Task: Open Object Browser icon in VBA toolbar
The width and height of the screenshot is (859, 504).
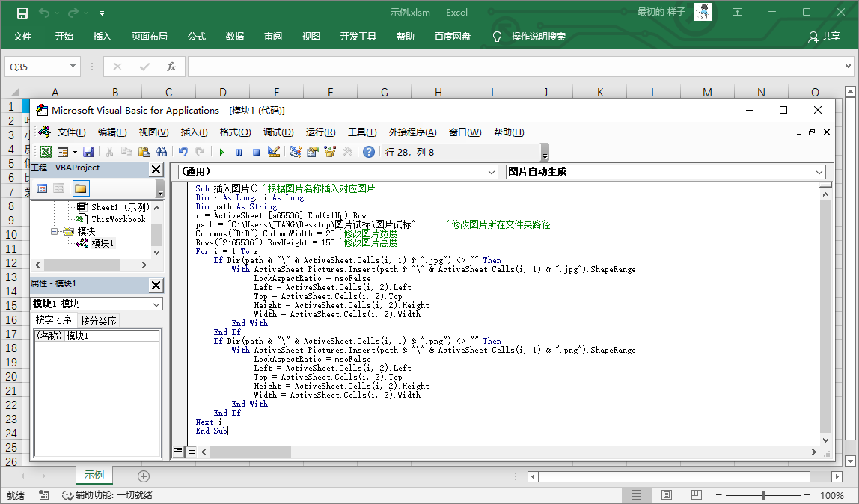Action: pos(330,152)
